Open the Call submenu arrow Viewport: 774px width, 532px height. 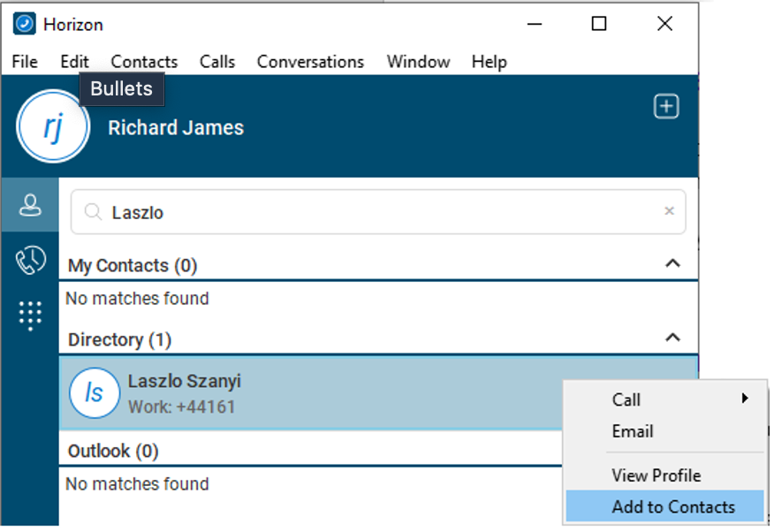745,399
